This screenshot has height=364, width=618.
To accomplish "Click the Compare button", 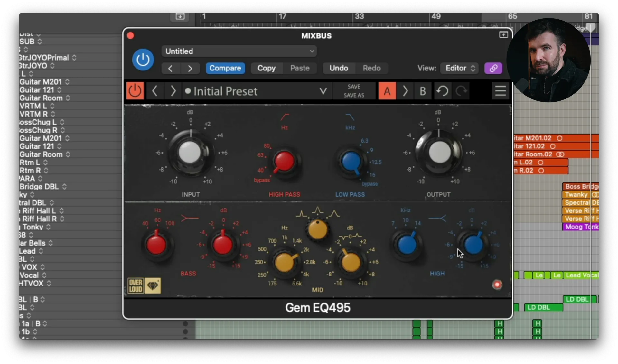I will point(225,68).
